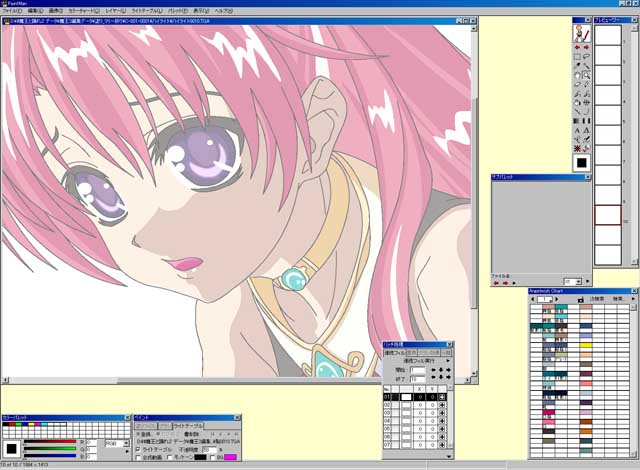This screenshot has height=470, width=640.
Task: Select the triangle-shaped tool in toolbox
Action: tap(586, 131)
